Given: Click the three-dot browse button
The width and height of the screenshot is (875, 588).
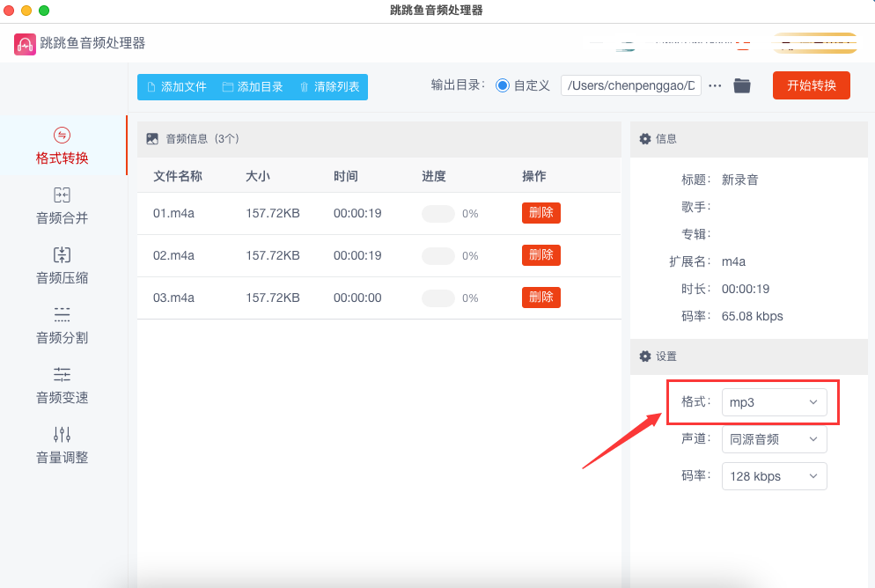Looking at the screenshot, I should click(715, 85).
